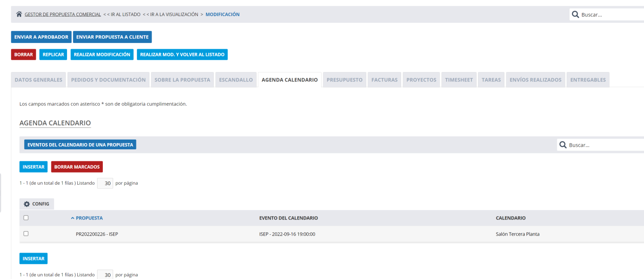The height and width of the screenshot is (279, 644).
Task: Check the PR202200226 - ISEP row checkbox
Action: click(x=26, y=233)
